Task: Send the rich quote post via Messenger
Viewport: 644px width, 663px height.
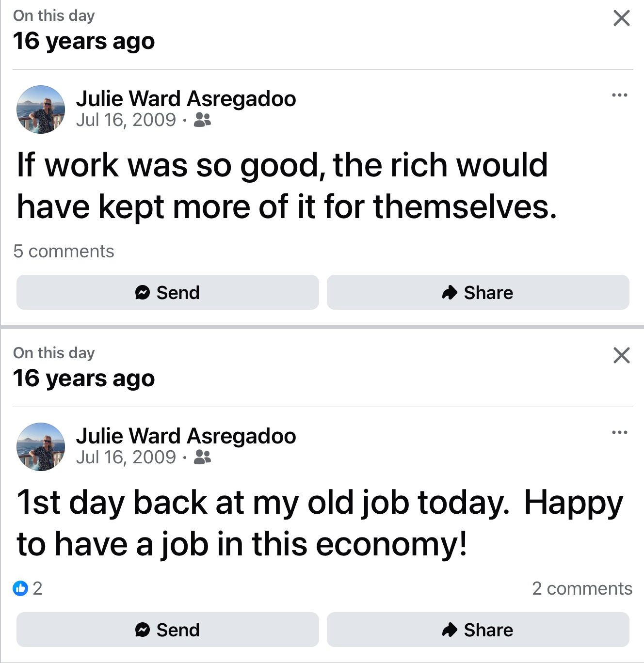Action: click(168, 292)
